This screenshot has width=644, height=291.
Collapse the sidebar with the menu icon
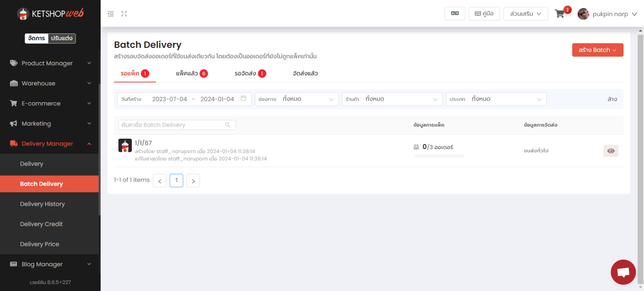111,14
